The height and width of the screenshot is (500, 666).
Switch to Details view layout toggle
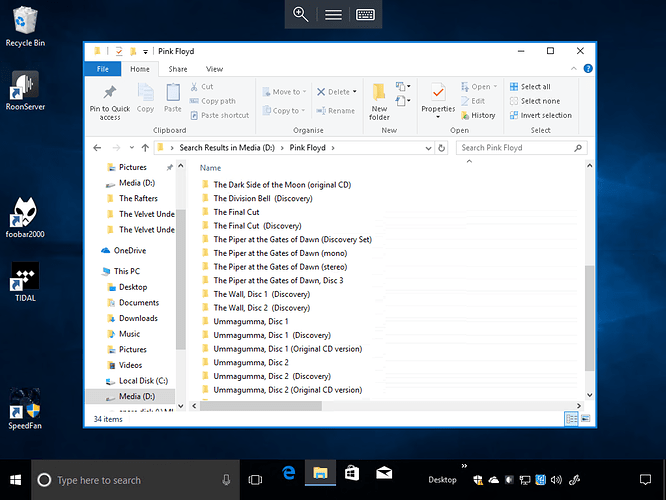(x=571, y=419)
